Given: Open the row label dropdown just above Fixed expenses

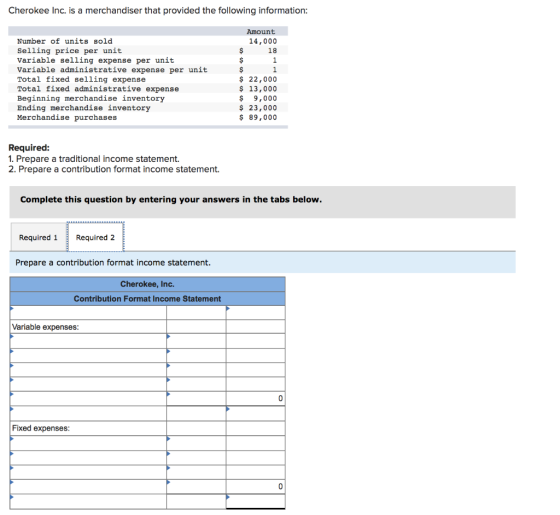Looking at the screenshot, I should coord(88,413).
